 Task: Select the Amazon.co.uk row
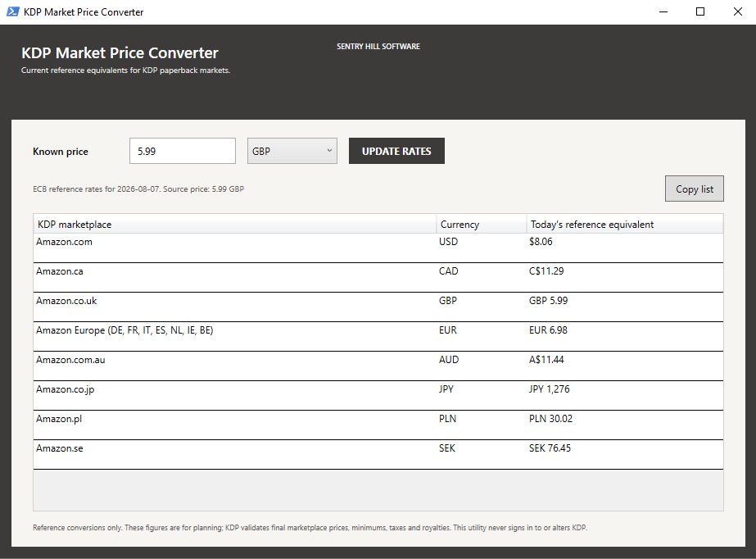(x=378, y=307)
